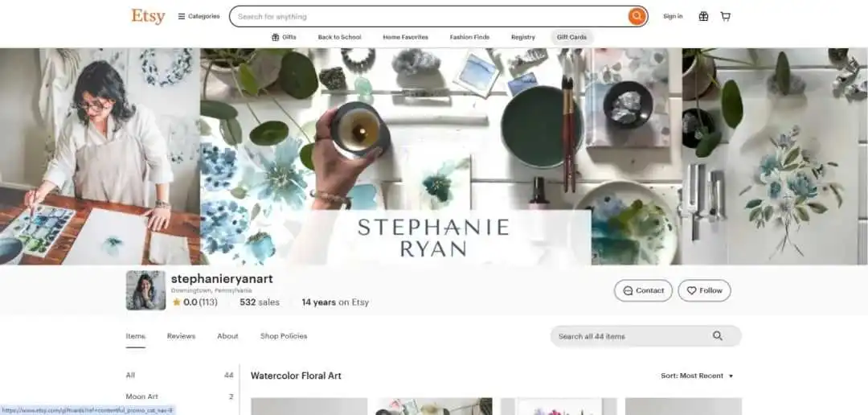
Task: Click Sign in
Action: pyautogui.click(x=673, y=17)
